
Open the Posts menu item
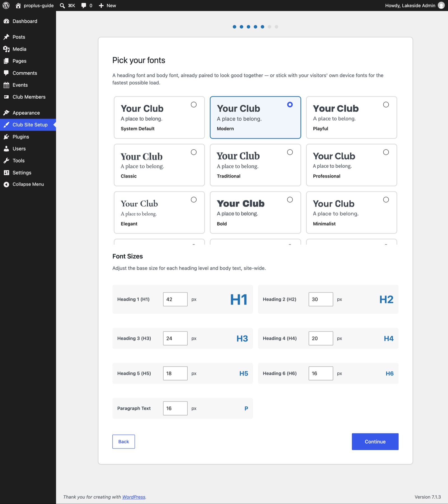tap(28, 37)
